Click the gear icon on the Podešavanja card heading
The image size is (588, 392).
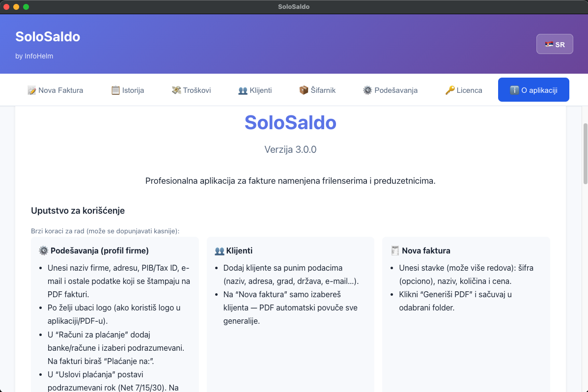tap(43, 250)
